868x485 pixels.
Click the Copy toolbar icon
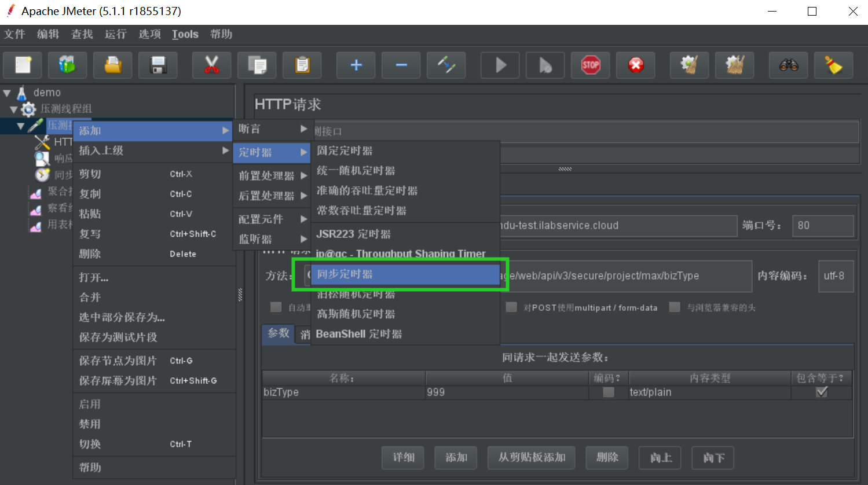[x=257, y=65]
